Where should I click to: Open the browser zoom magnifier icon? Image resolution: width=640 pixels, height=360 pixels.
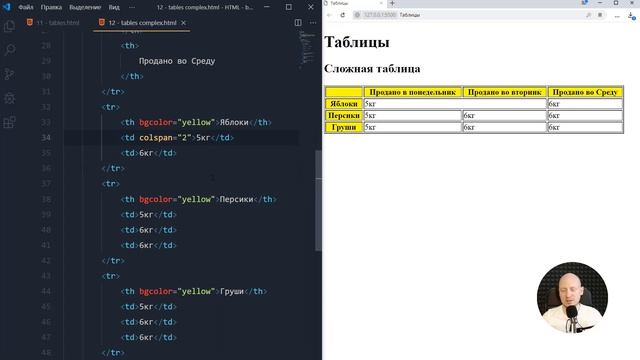[588, 15]
